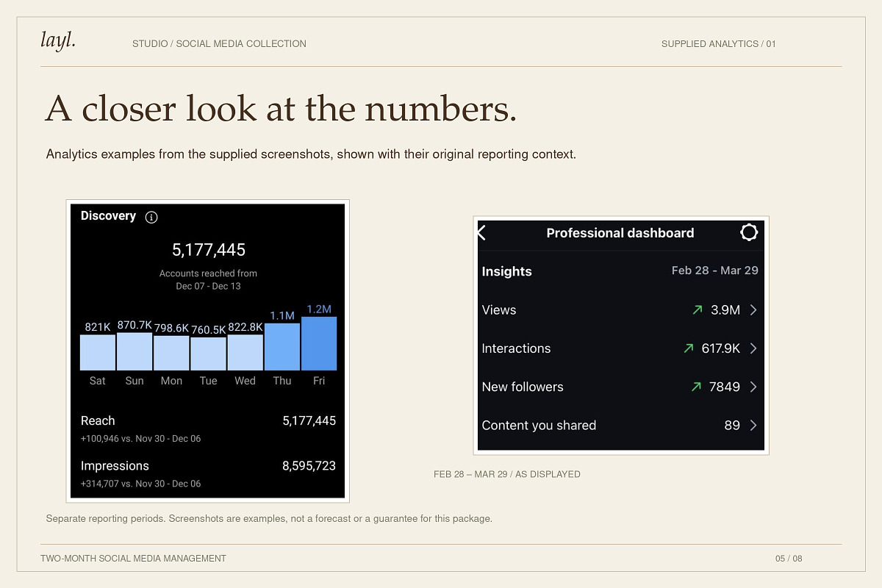Viewport: 882px width, 588px height.
Task: Click "STUDIO / SOCIAL MEDIA COLLECTION" header text
Action: 219,44
